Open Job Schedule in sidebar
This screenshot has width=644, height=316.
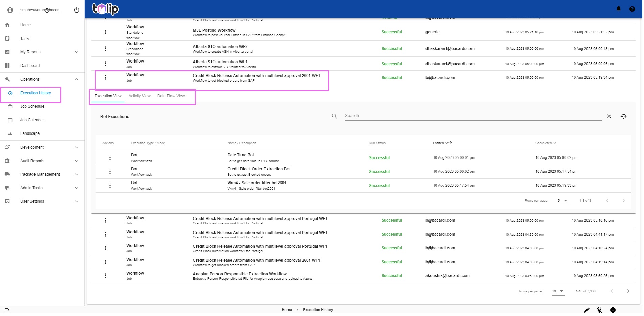pos(32,106)
